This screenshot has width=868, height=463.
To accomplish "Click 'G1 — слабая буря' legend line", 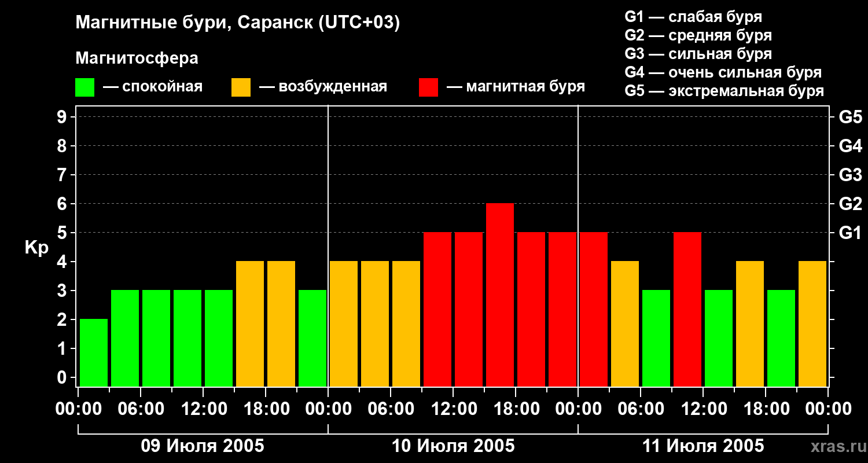I will [693, 17].
